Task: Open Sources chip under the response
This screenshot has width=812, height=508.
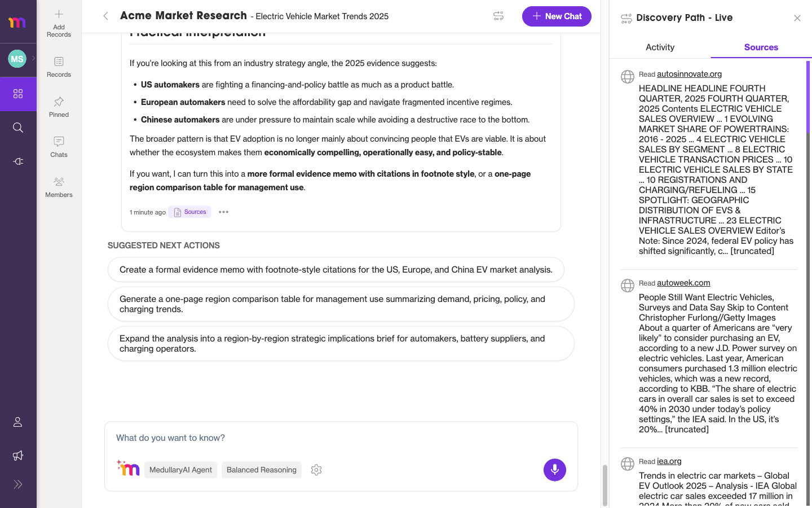Action: [x=189, y=212]
